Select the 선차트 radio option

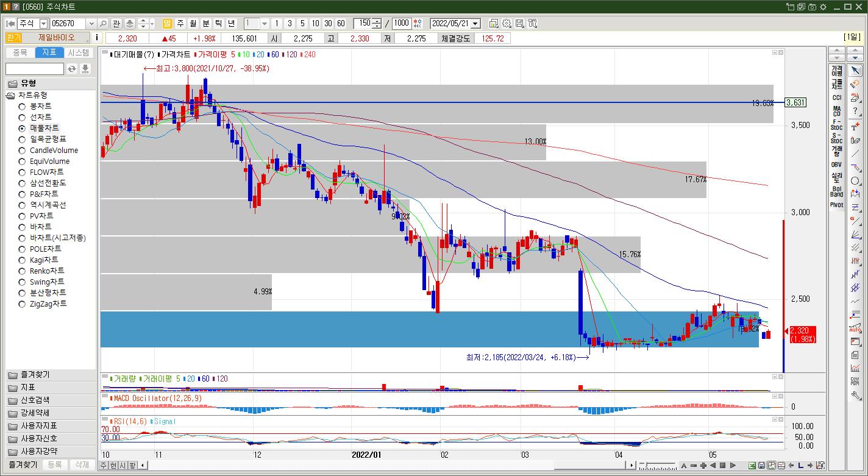point(22,118)
